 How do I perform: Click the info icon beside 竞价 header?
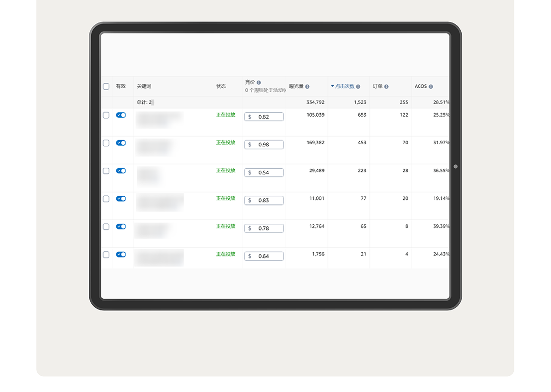pyautogui.click(x=259, y=83)
